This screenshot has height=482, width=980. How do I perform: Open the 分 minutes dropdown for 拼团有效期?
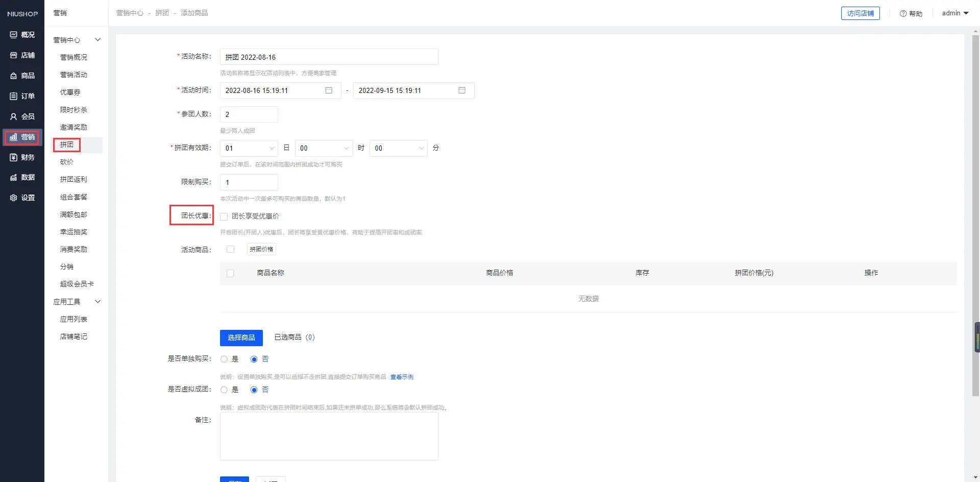[x=398, y=148]
